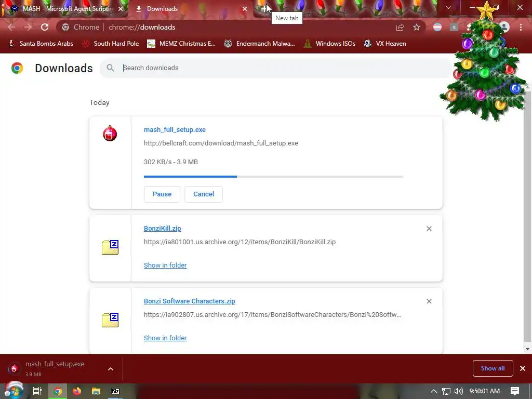Open mash_full_setup.exe file link

(175, 129)
